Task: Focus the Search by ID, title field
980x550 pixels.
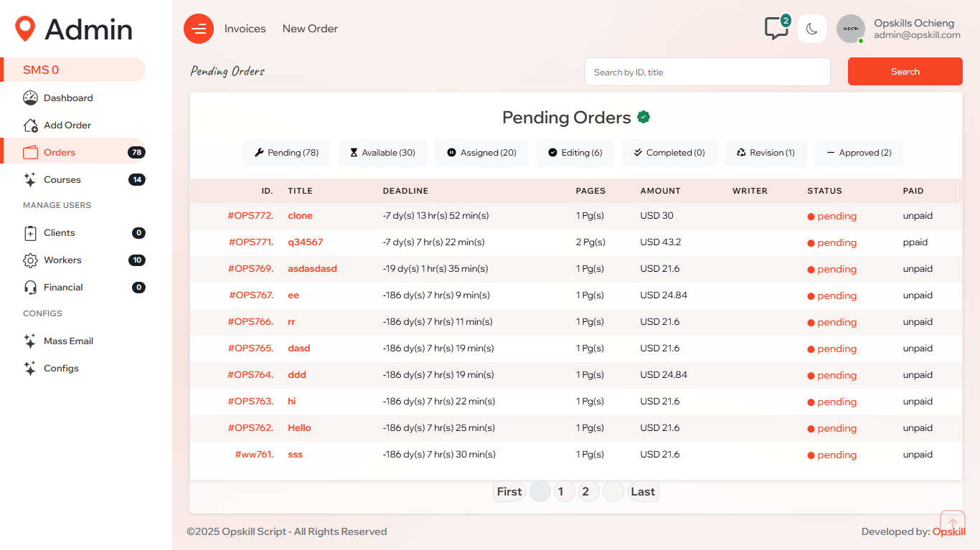Action: coord(707,72)
